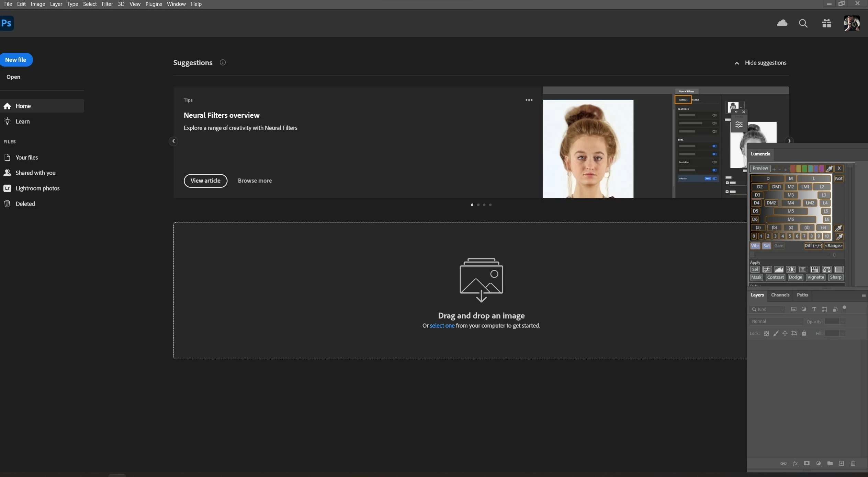Open the Normal blend mode dropdown

click(777, 322)
